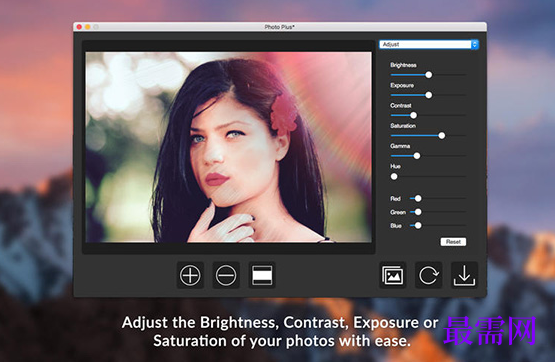Close the Photo Plus window with red button

79,27
